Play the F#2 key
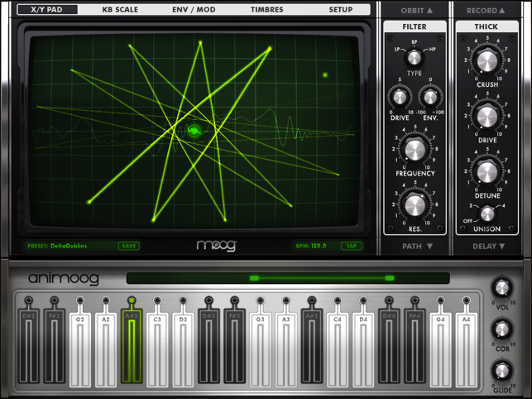532x399 pixels. click(x=55, y=348)
